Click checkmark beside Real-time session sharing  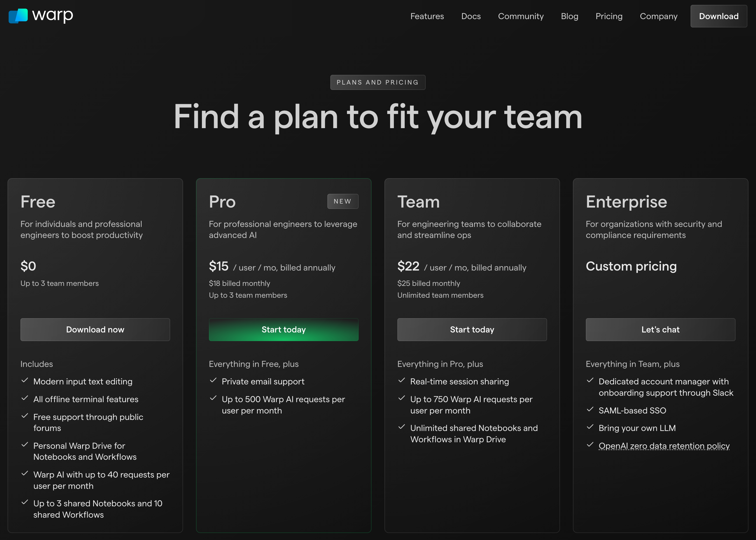pos(401,380)
